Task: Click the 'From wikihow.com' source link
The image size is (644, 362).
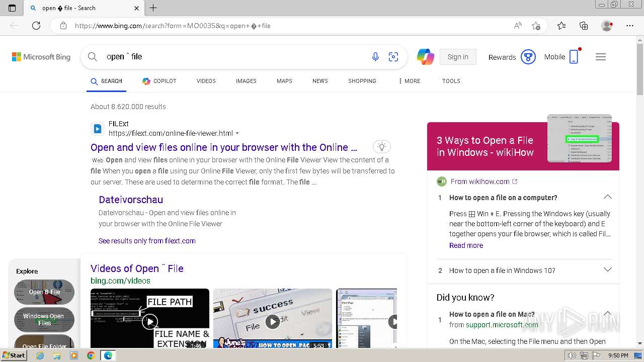Action: click(x=480, y=182)
